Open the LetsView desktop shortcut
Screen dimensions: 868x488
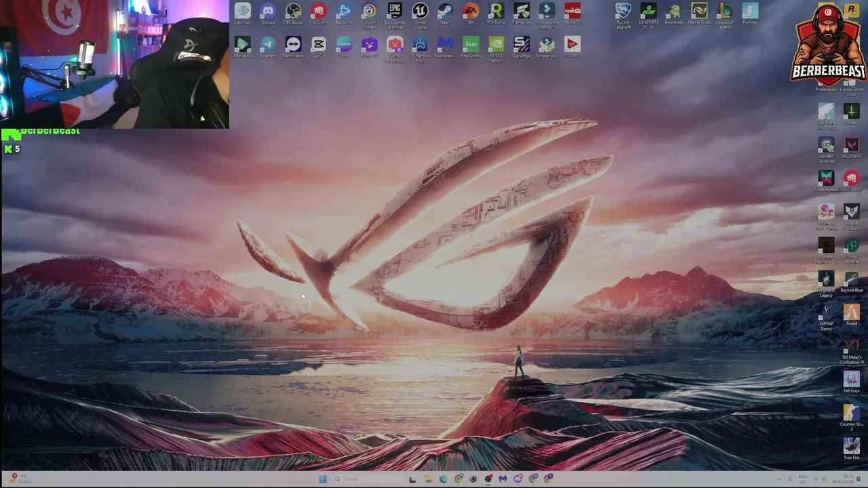242,14
